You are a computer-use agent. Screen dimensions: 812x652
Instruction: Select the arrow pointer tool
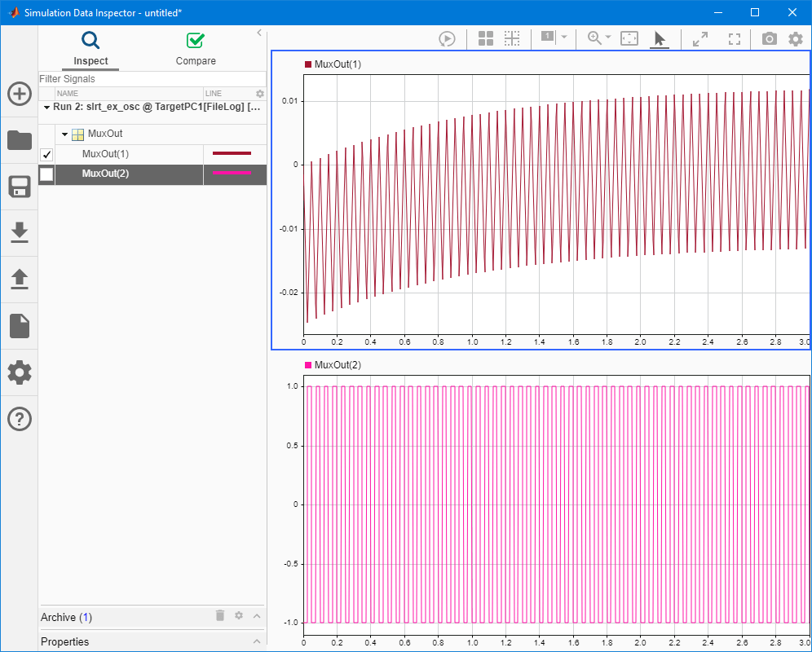pyautogui.click(x=661, y=37)
